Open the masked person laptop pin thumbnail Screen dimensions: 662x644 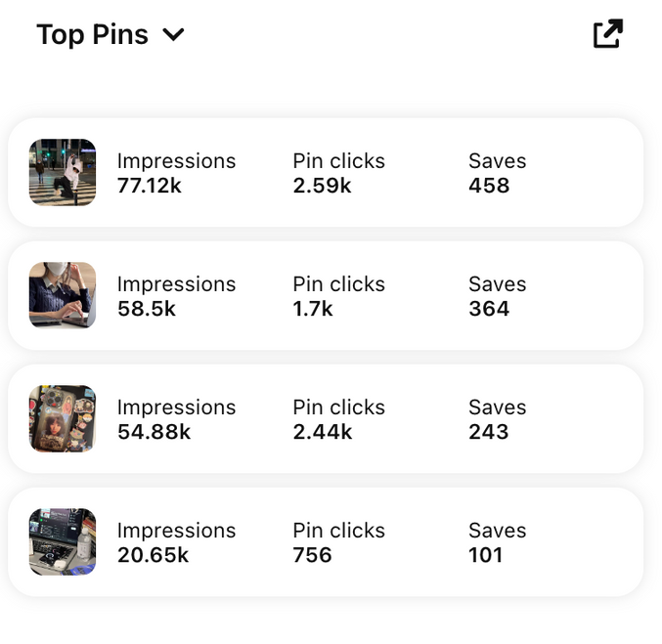tap(63, 295)
